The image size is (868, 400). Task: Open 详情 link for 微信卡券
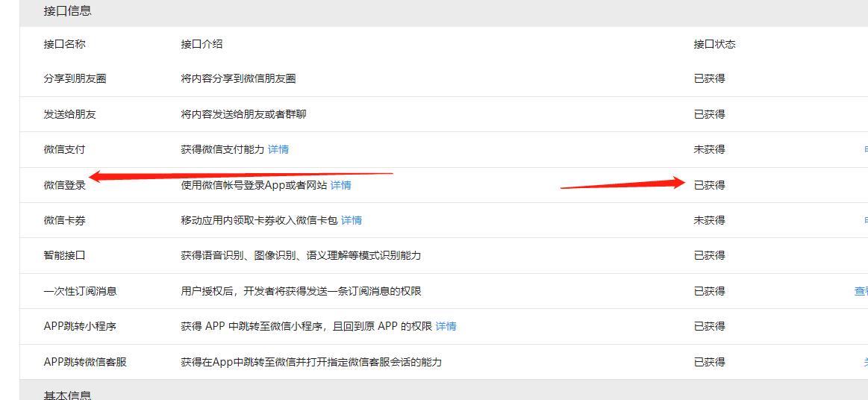(x=352, y=220)
